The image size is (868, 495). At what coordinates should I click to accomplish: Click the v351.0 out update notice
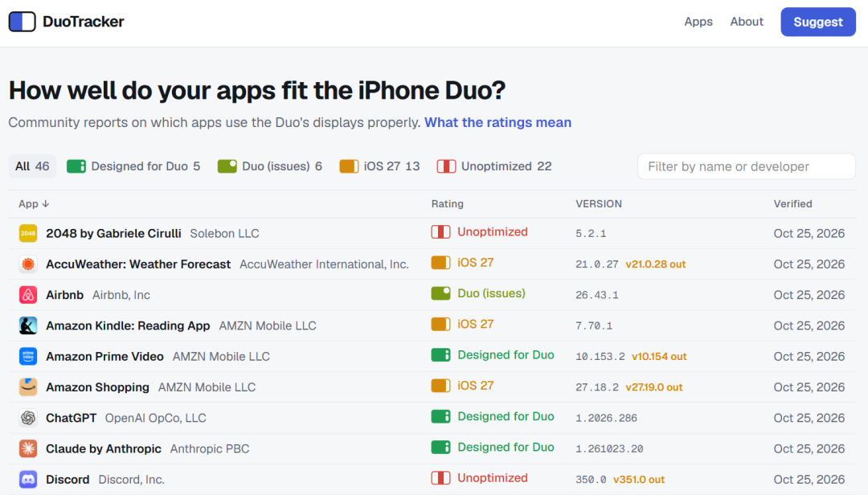[639, 479]
